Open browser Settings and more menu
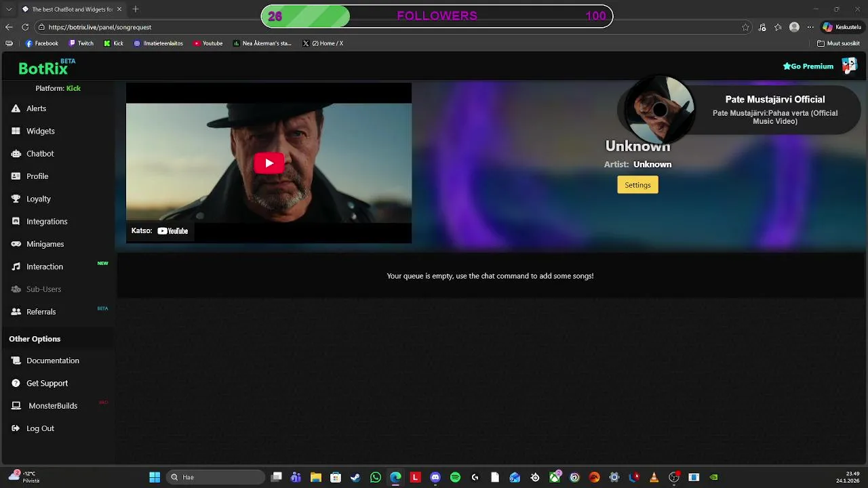The image size is (868, 488). coord(810,27)
